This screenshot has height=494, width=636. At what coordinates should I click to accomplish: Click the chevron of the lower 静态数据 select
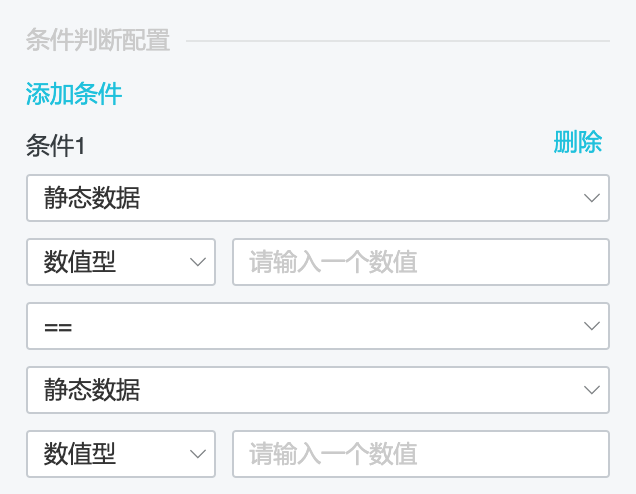pyautogui.click(x=592, y=390)
